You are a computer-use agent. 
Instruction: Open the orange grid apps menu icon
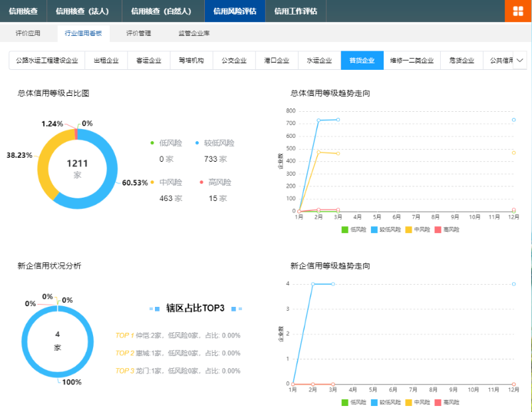pos(518,11)
